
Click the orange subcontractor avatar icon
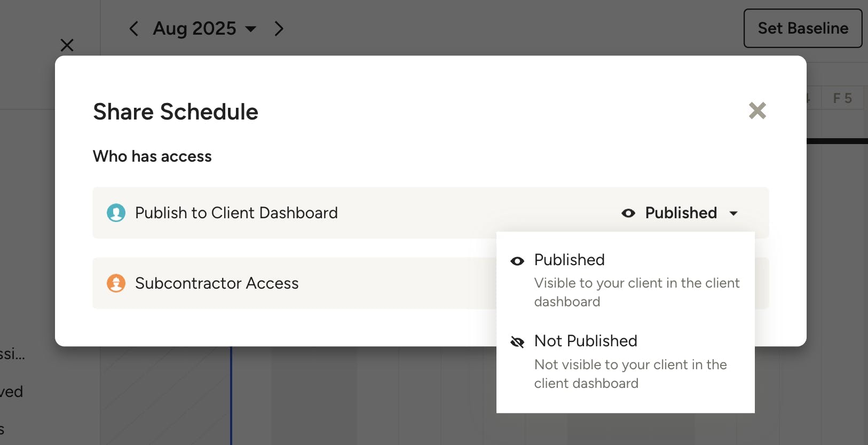(x=116, y=283)
